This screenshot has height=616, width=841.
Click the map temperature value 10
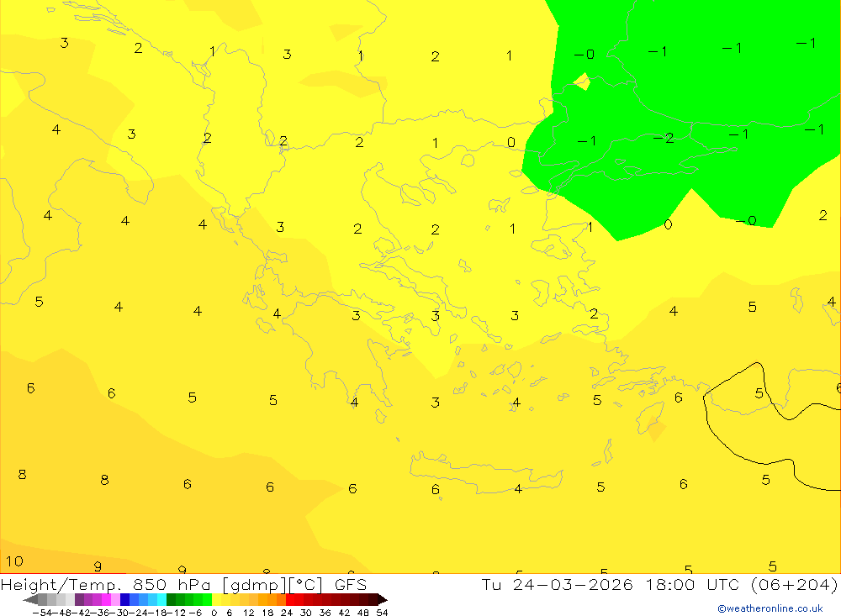(x=14, y=561)
